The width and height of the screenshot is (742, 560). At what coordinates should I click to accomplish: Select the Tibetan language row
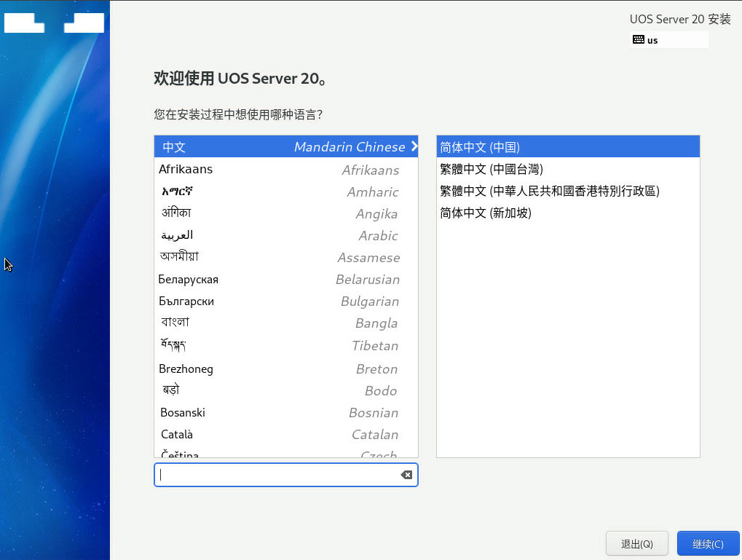286,346
